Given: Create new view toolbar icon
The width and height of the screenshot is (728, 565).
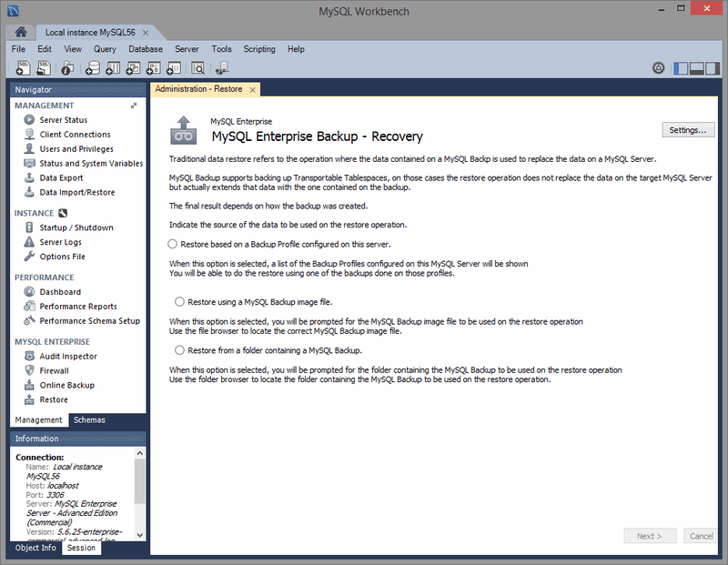Looking at the screenshot, I should coord(133,68).
